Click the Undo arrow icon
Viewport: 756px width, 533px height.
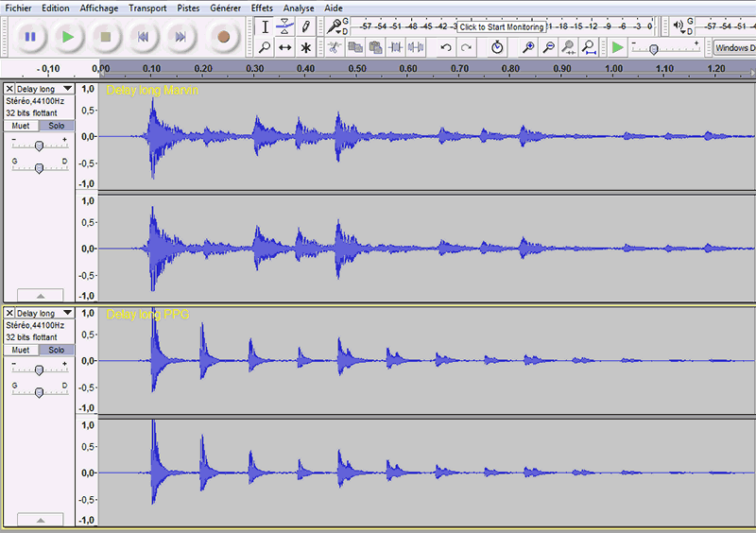[446, 47]
